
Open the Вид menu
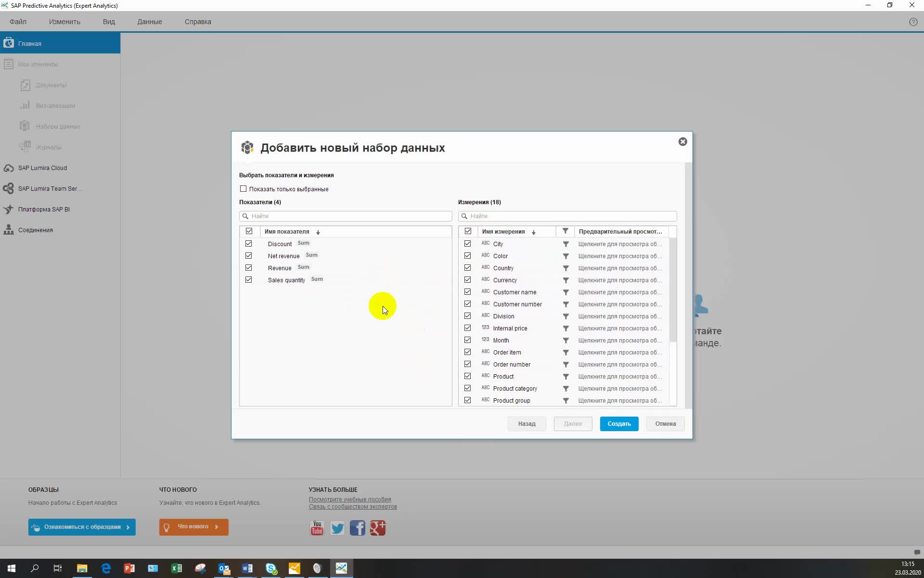tap(109, 22)
